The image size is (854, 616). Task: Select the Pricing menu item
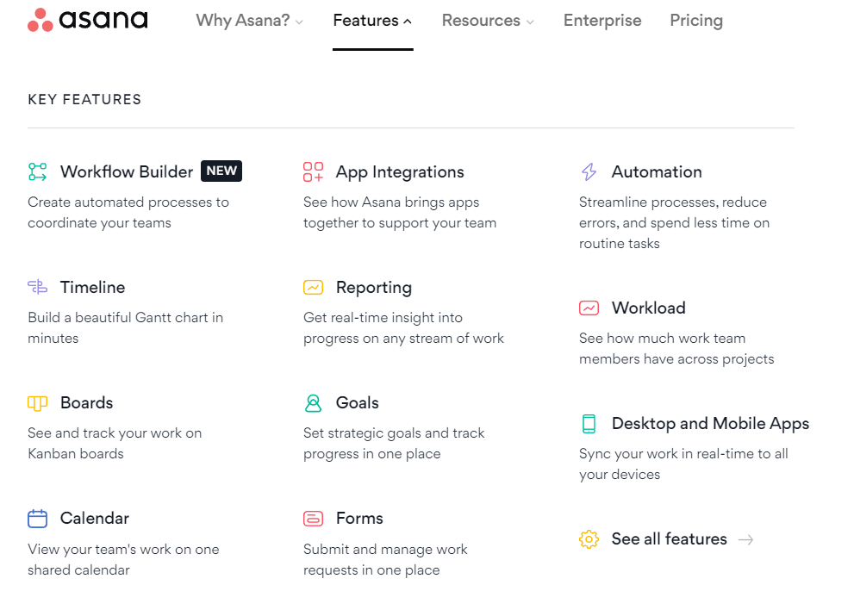click(695, 20)
